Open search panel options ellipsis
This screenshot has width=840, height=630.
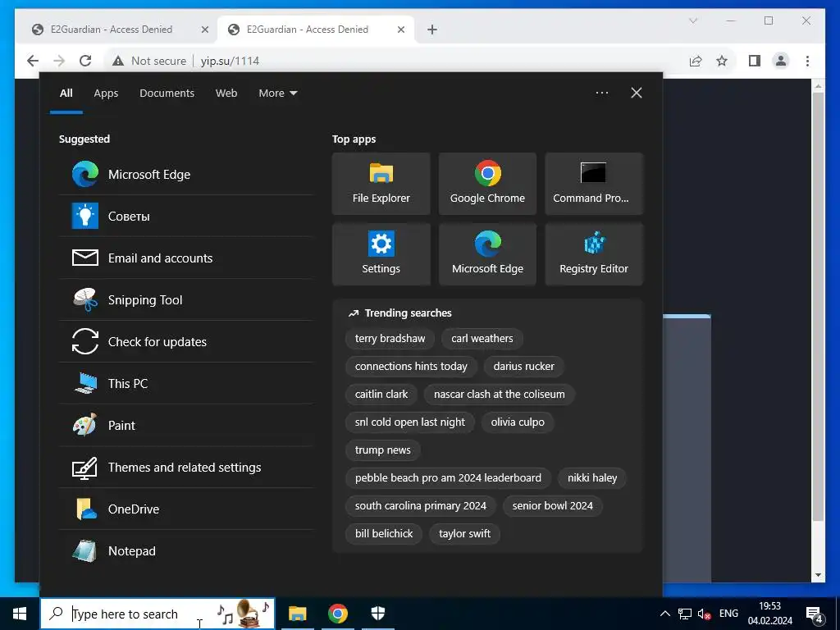[x=601, y=93]
